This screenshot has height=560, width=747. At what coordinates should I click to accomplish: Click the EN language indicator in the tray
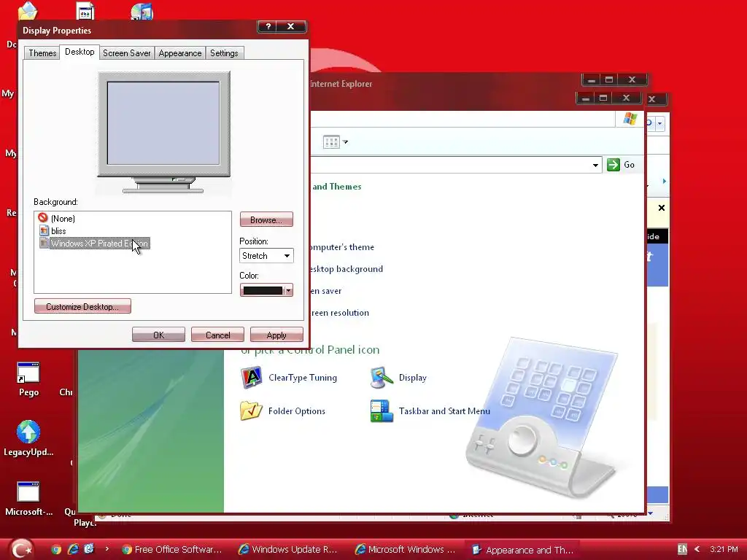(682, 549)
